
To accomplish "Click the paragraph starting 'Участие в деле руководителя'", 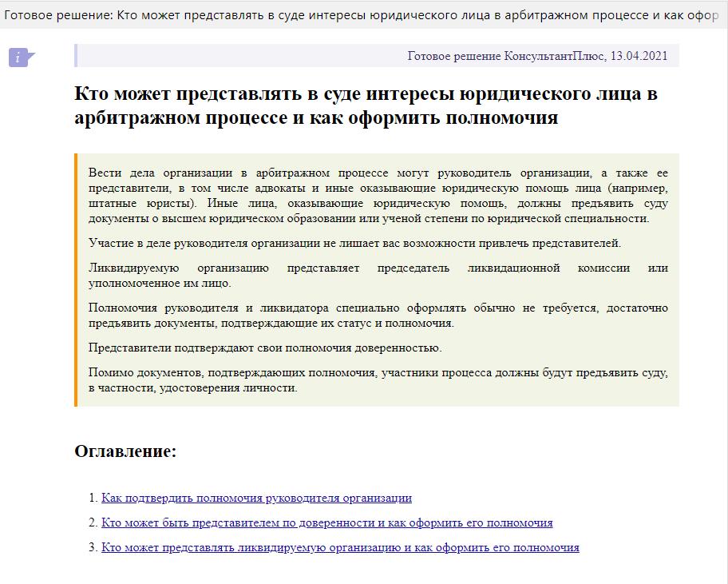I will tap(354, 243).
